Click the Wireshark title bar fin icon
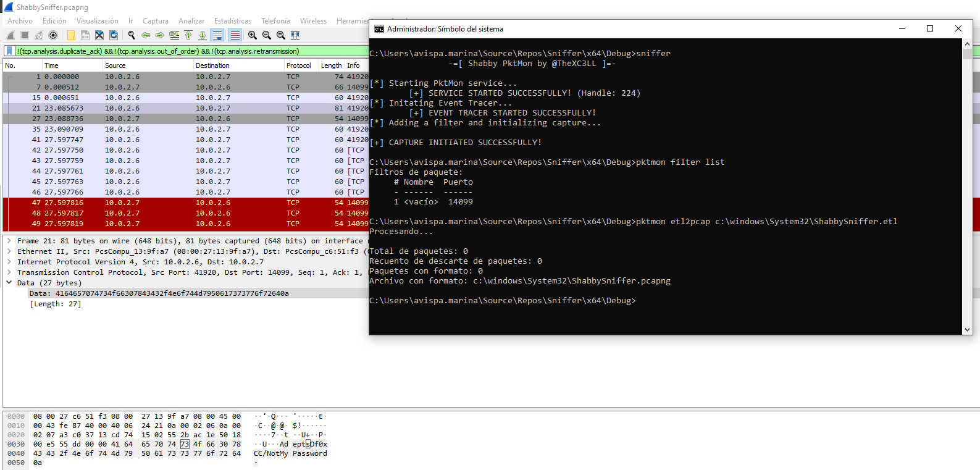This screenshot has height=470, width=980. point(8,7)
